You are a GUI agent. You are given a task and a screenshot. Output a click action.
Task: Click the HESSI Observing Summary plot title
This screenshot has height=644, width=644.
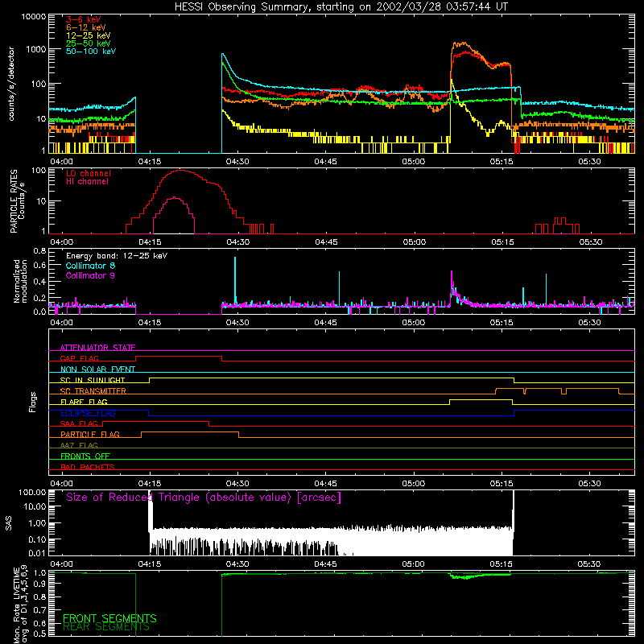(341, 7)
